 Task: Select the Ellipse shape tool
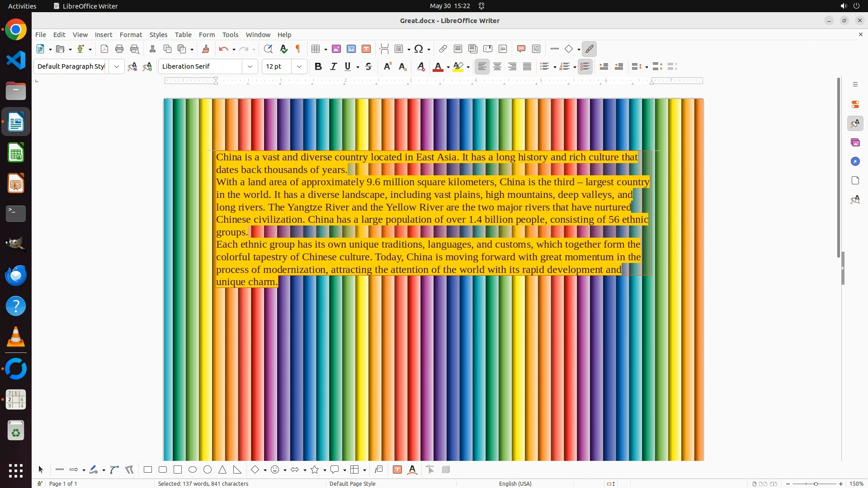click(193, 469)
